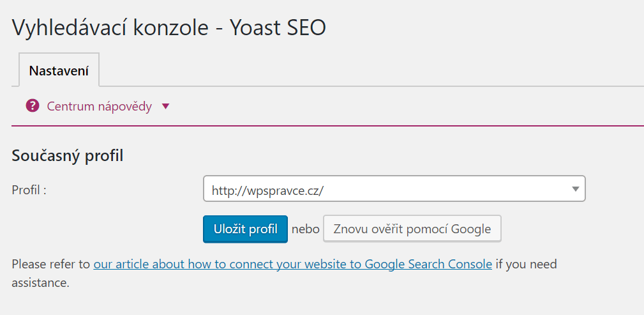The image size is (644, 315).
Task: Select the http://wpspravce.cz/ profile value
Action: (267, 190)
